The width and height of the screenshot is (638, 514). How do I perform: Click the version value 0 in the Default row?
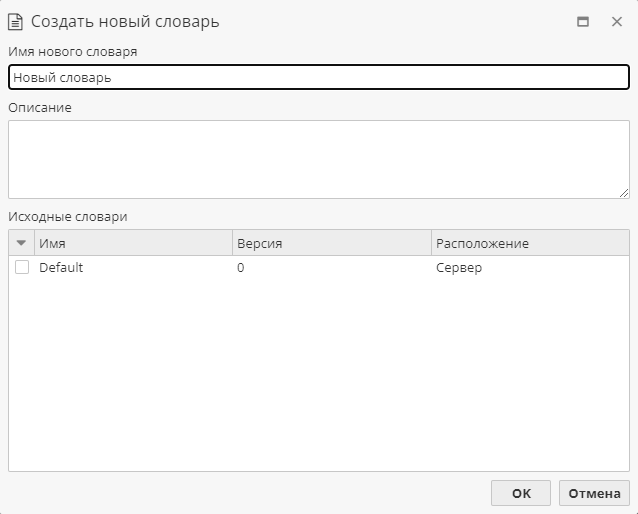pyautogui.click(x=240, y=267)
